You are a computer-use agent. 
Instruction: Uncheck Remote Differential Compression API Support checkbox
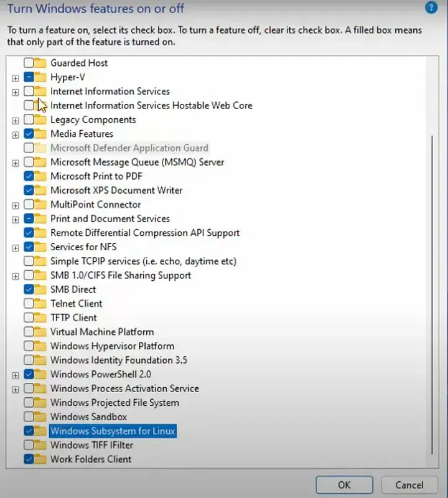pyautogui.click(x=29, y=233)
